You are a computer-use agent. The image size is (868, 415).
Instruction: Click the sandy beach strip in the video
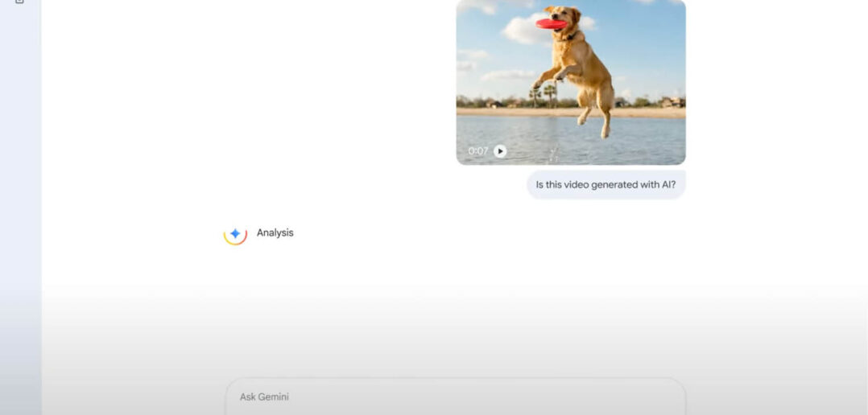pyautogui.click(x=499, y=113)
